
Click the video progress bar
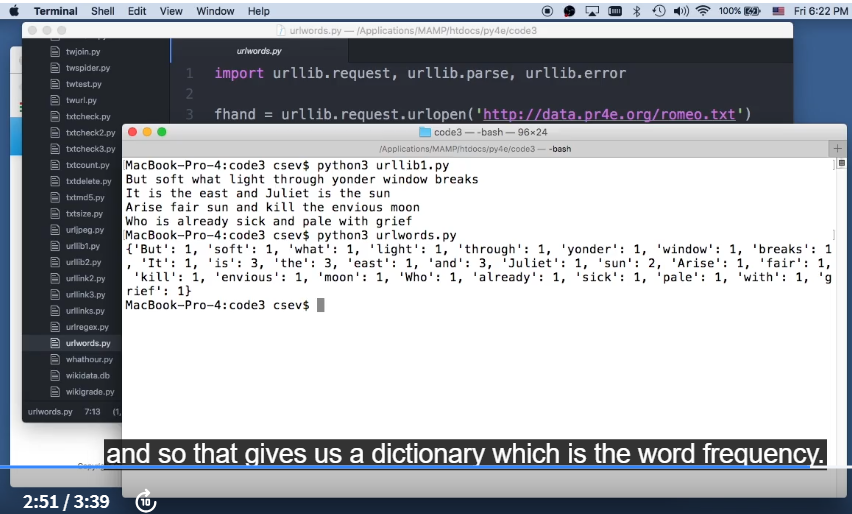click(426, 467)
